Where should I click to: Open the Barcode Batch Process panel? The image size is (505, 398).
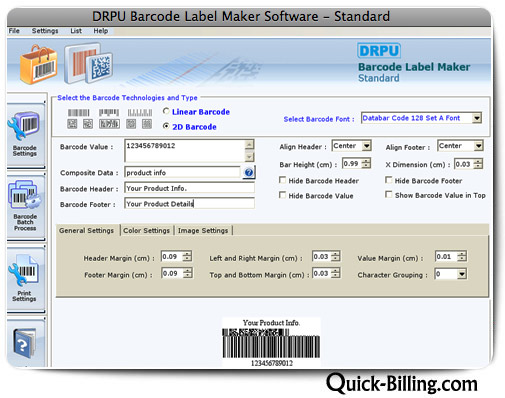25,207
